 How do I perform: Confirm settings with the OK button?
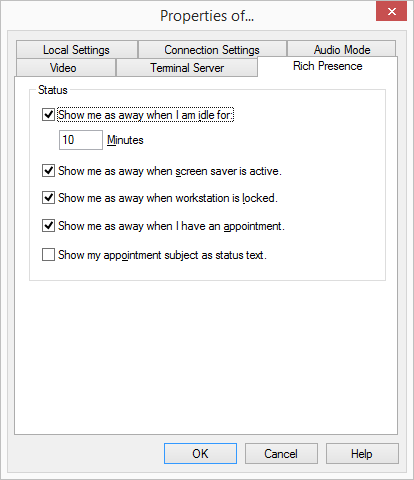[x=200, y=453]
